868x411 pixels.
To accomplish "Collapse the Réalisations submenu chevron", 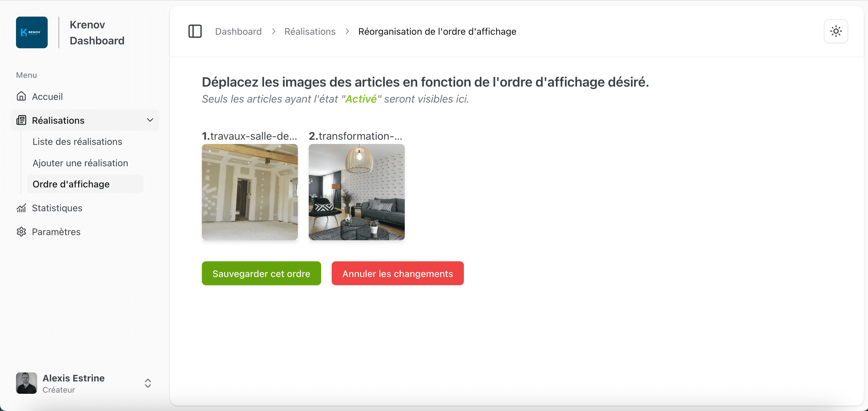I will coord(150,120).
